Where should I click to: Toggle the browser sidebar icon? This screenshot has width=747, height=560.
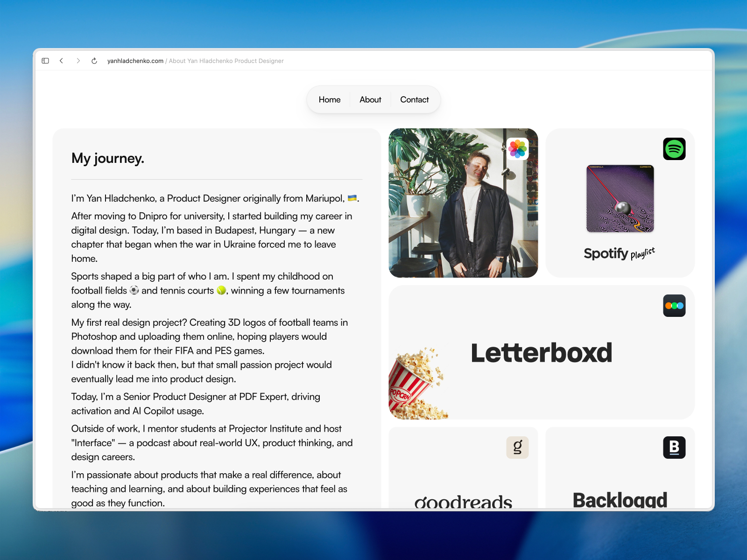[45, 61]
